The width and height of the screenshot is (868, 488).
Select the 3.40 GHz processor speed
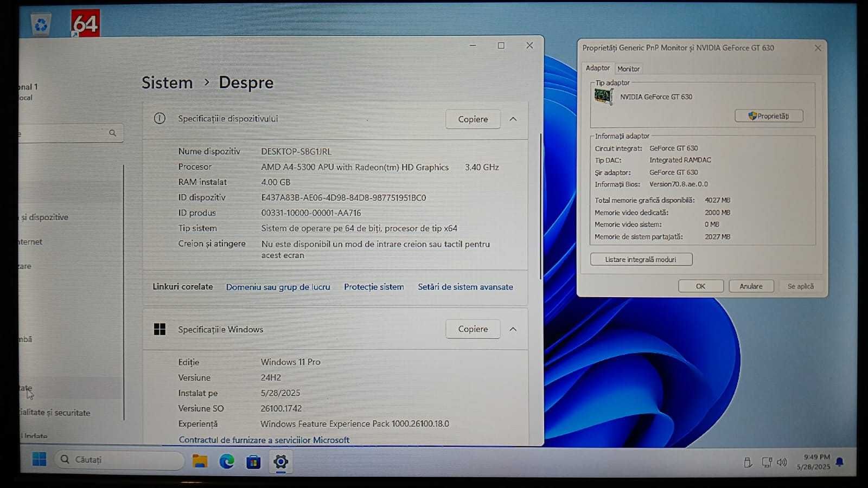[482, 168]
